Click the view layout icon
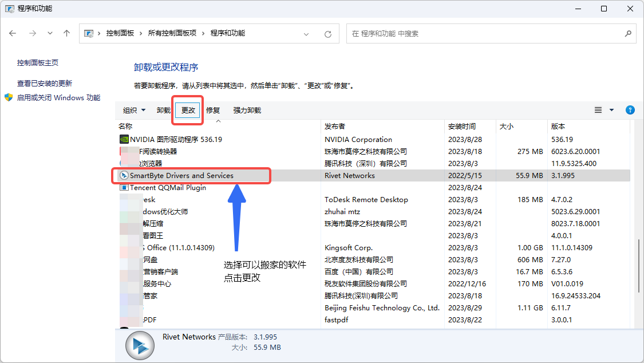This screenshot has width=644, height=363. pos(598,110)
